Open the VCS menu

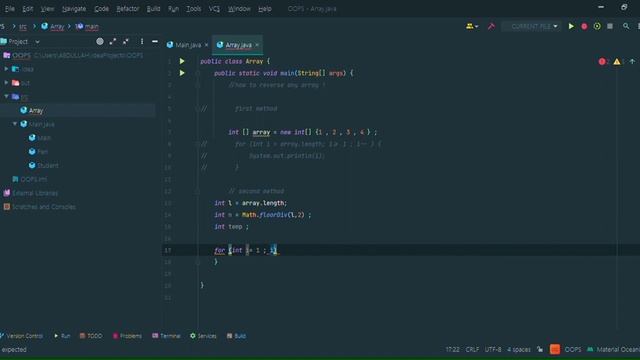[x=214, y=9]
